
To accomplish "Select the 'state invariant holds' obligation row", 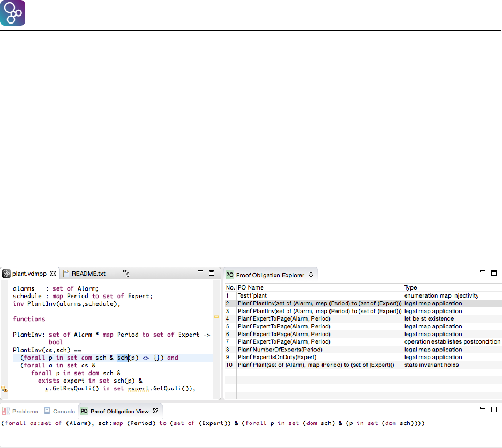I will pyautogui.click(x=432, y=365).
